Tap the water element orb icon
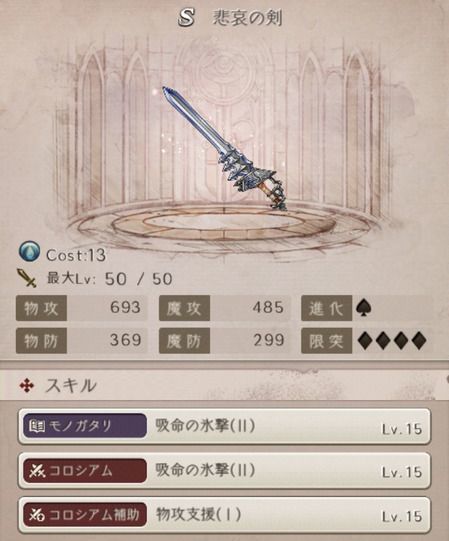 click(x=29, y=252)
